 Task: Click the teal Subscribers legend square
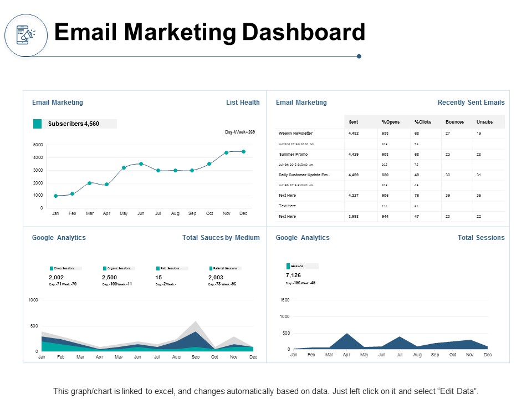(x=37, y=124)
